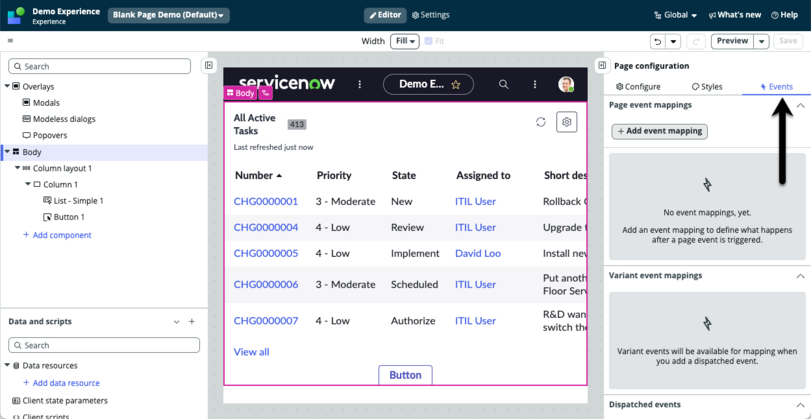This screenshot has width=811, height=419.
Task: Click the Body tag on canvas
Action: click(x=240, y=93)
